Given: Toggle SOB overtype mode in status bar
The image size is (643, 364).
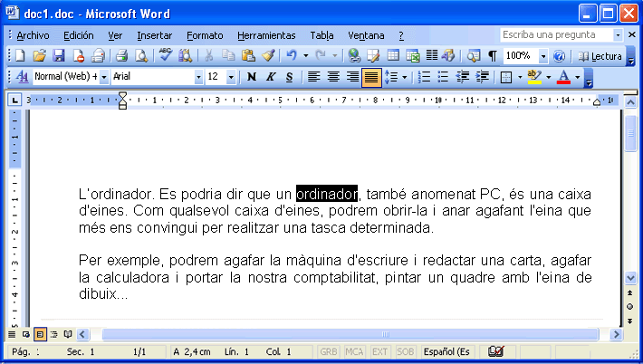Looking at the screenshot, I should click(405, 351).
